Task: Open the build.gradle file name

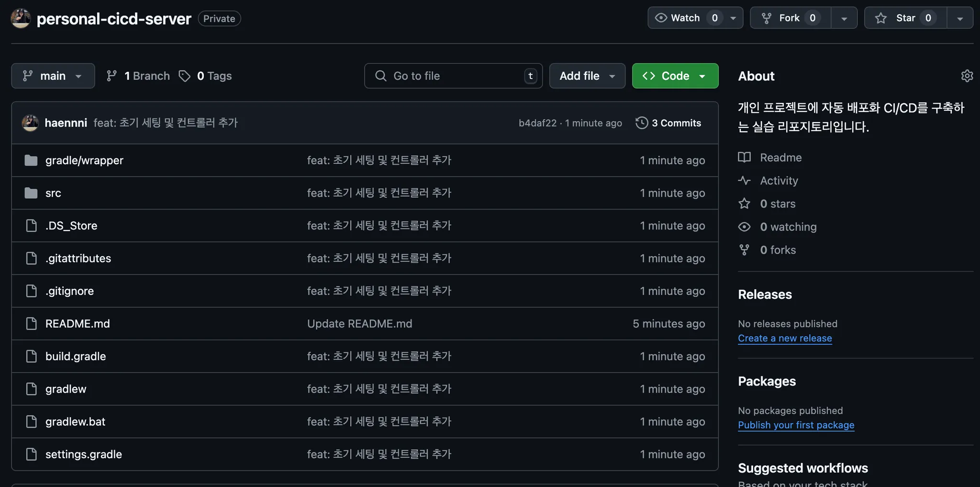Action: coord(76,356)
